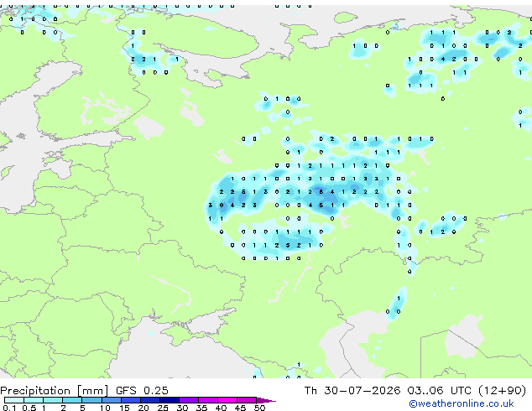Click the '40' legend scale label
532x411 pixels.
(221, 408)
